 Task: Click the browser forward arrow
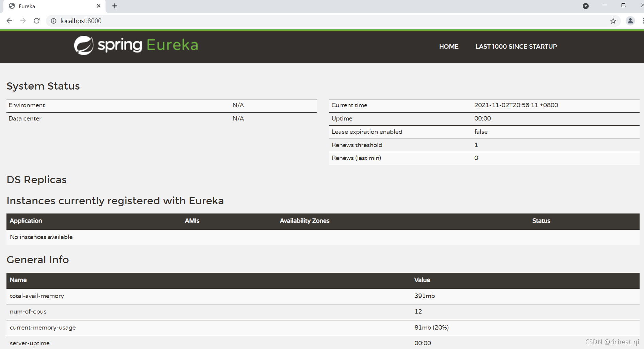(23, 21)
